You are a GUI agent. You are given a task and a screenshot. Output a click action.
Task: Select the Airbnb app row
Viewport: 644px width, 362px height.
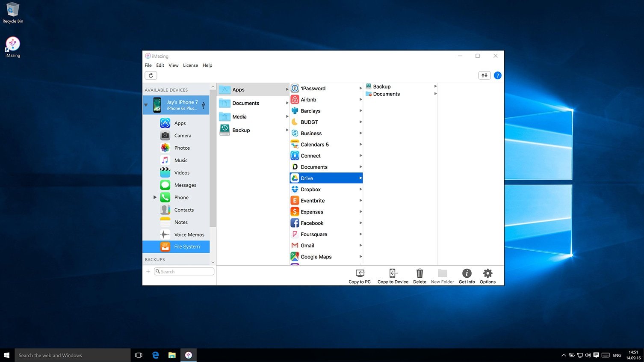326,100
